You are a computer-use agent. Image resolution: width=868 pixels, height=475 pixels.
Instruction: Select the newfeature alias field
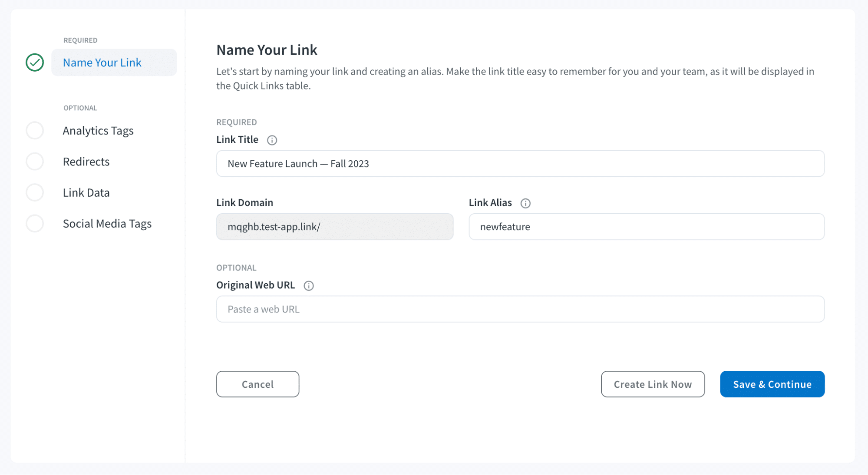pyautogui.click(x=646, y=227)
